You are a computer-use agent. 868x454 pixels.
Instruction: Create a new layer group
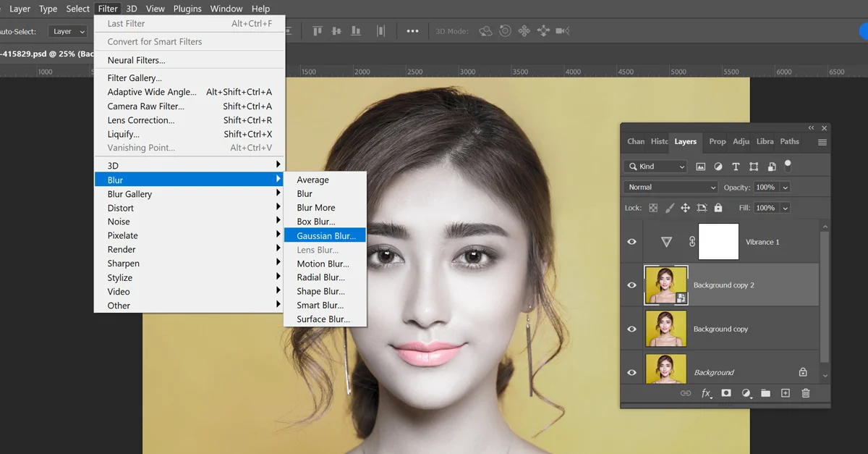[x=765, y=393]
